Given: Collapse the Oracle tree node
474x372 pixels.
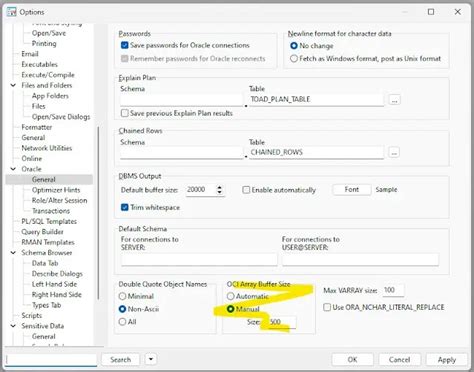Looking at the screenshot, I should [13, 169].
